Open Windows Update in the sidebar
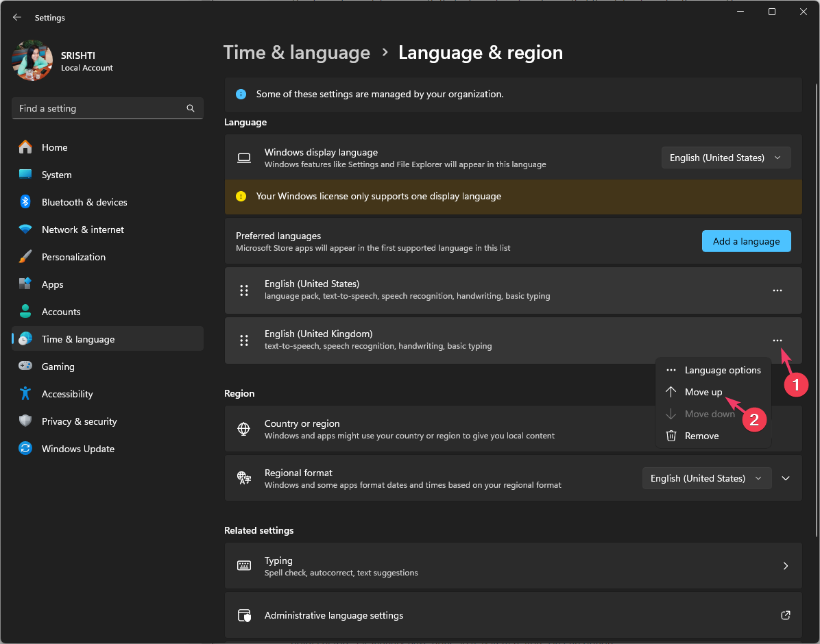Screen dimensions: 820x644 click(77, 449)
